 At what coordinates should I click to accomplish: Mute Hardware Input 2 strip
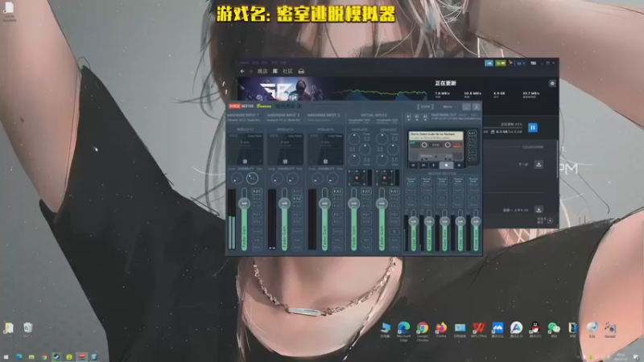(x=296, y=248)
